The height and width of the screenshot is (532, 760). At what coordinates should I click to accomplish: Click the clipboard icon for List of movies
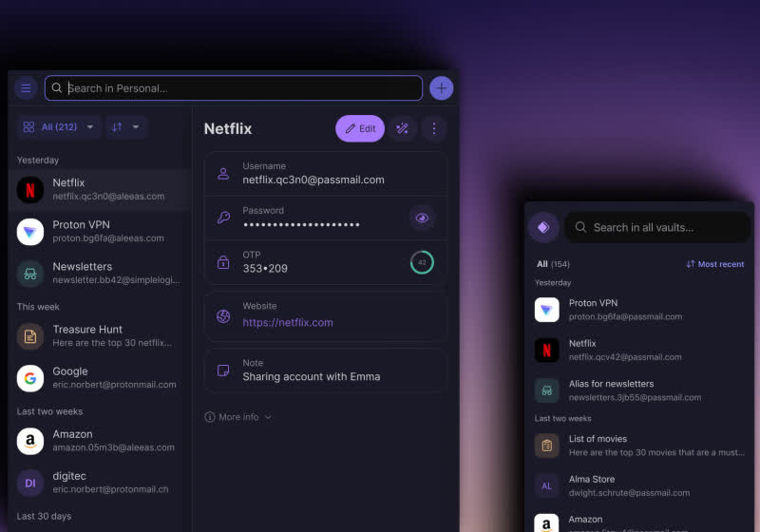click(x=547, y=446)
